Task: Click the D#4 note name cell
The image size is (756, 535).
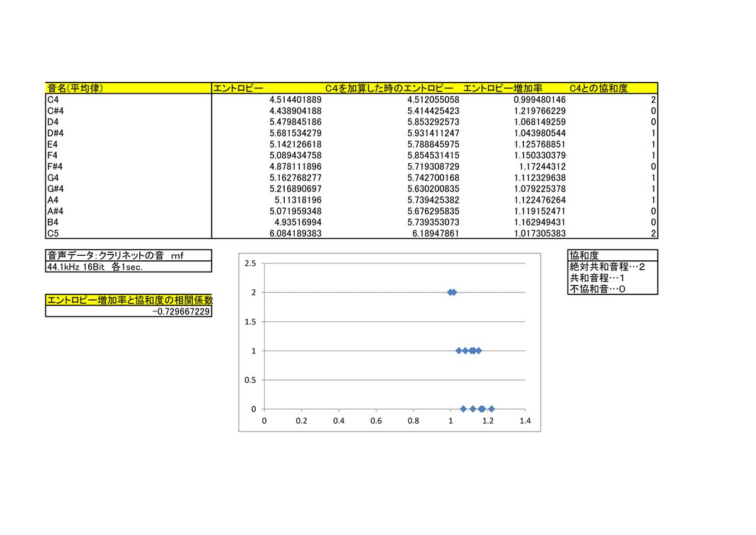Action: [129, 133]
